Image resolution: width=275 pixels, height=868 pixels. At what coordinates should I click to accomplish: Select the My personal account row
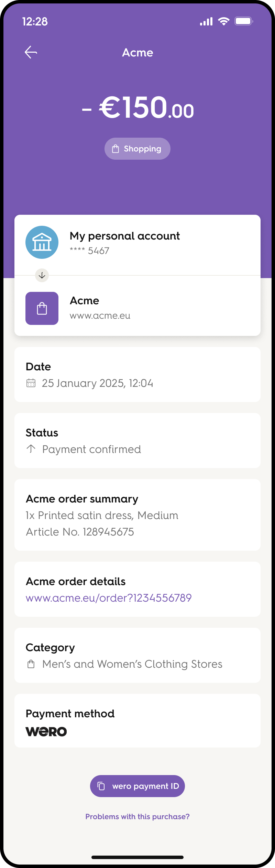tap(137, 245)
